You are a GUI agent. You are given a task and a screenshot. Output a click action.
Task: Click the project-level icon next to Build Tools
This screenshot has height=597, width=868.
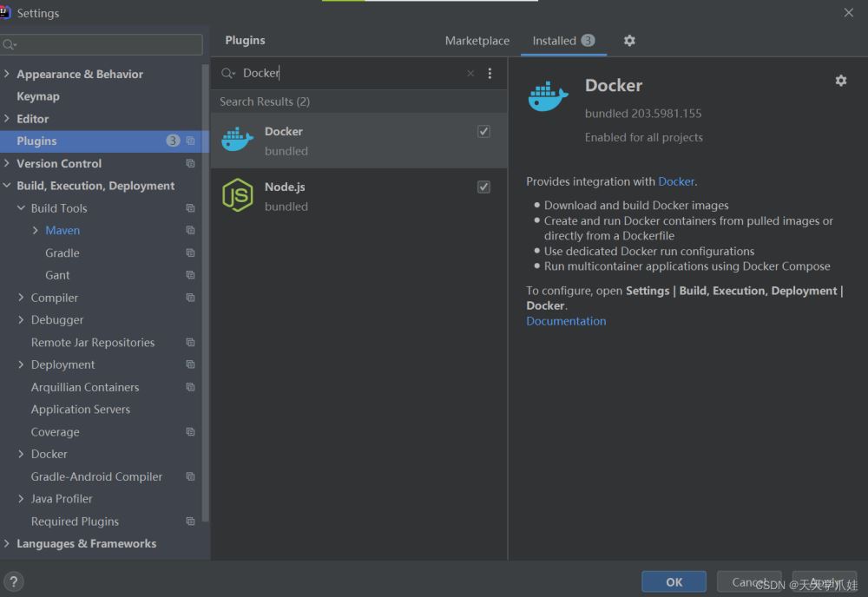click(x=190, y=208)
